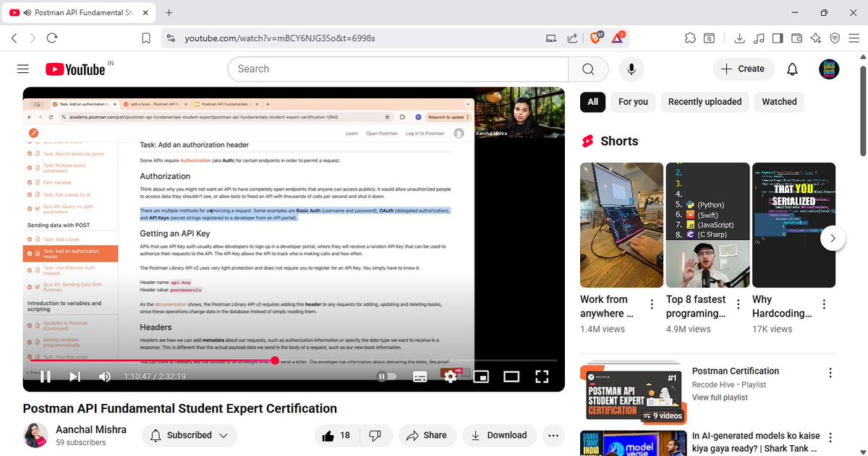868x456 pixels.
Task: Switch to miniplayer mode
Action: pos(481,377)
